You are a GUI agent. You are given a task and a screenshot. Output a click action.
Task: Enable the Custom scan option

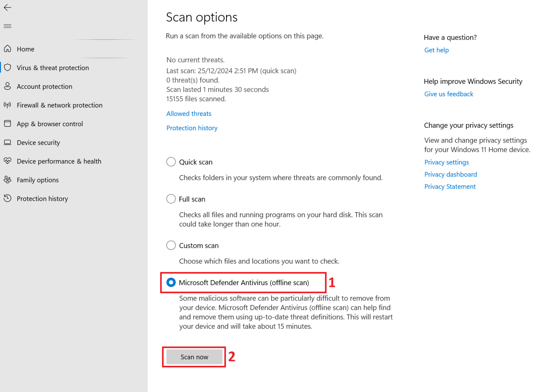coord(171,245)
